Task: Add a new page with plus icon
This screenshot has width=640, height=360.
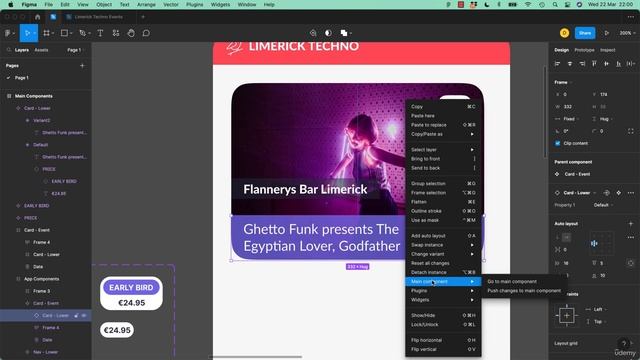Action: [82, 65]
